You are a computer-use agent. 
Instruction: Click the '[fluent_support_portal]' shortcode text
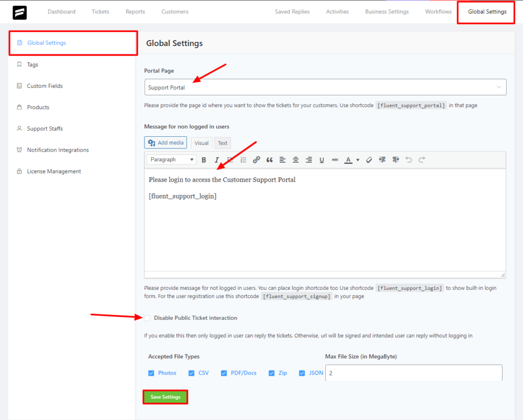coord(411,106)
